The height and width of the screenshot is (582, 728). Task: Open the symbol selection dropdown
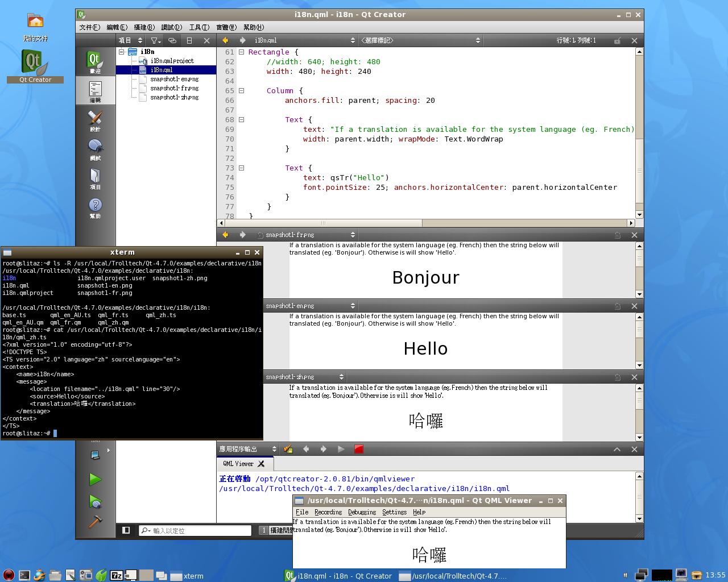click(421, 40)
